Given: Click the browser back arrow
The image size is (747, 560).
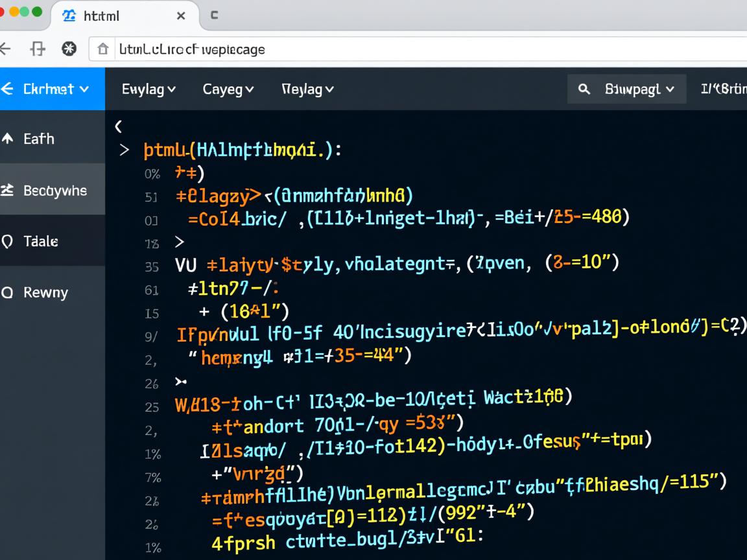Looking at the screenshot, I should 5,49.
